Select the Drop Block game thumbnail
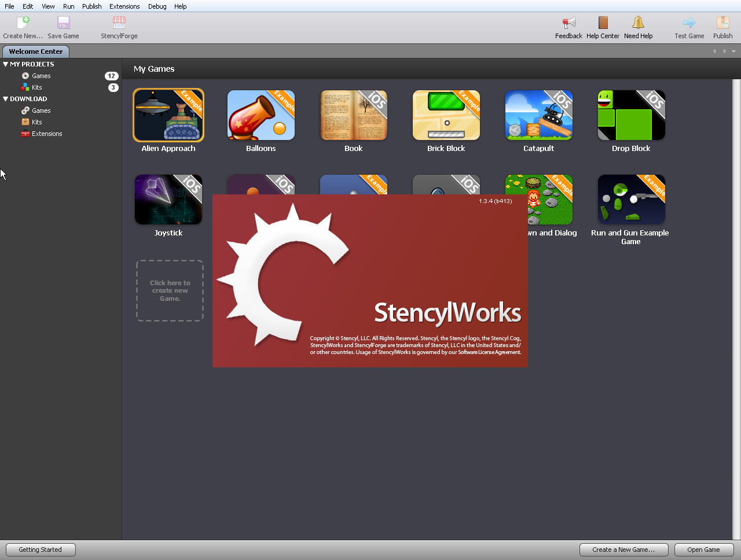 point(632,115)
